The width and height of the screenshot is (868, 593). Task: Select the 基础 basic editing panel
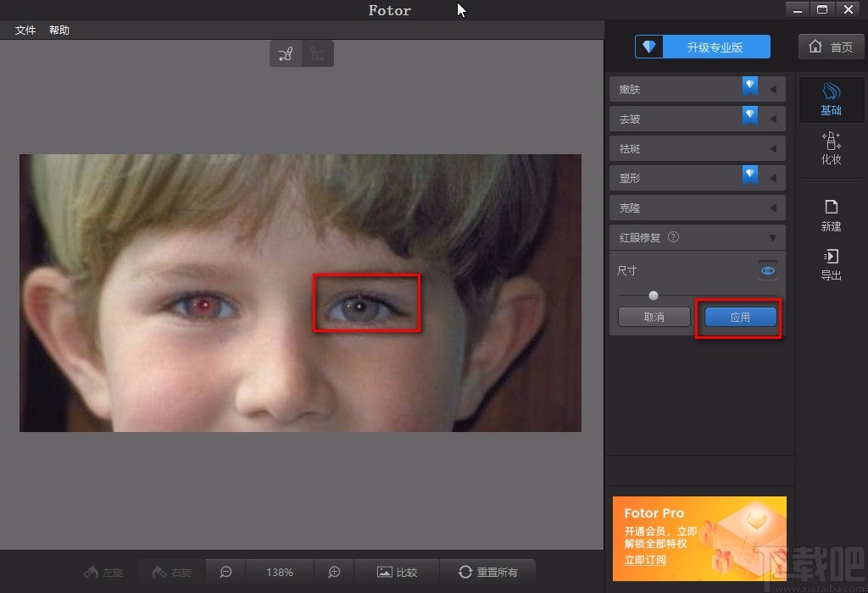[x=831, y=97]
